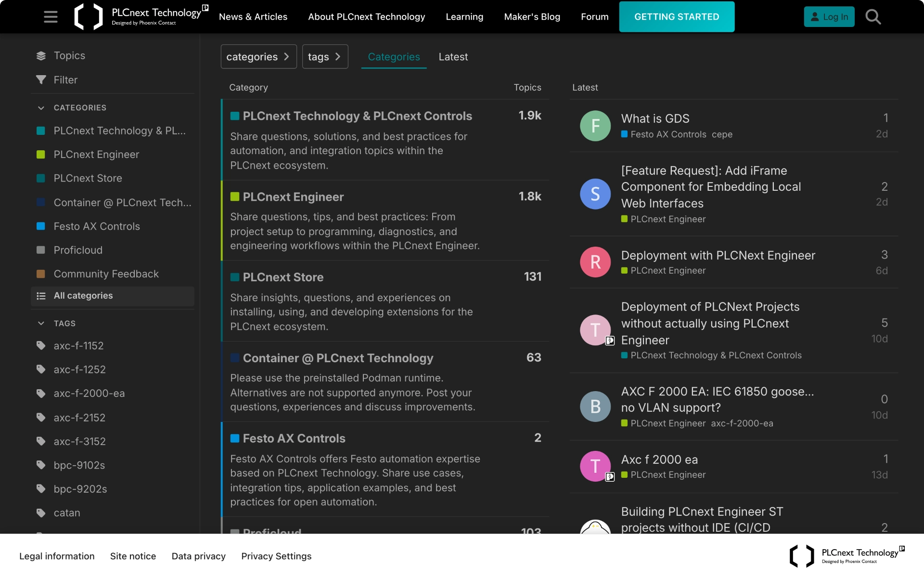
Task: Select PLCnext Store in sidebar categories
Action: point(88,178)
